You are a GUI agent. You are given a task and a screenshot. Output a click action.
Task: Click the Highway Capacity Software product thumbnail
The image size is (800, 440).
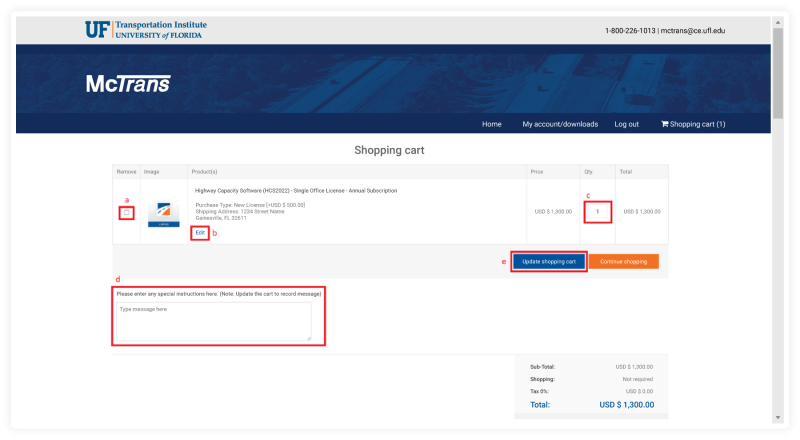(x=164, y=213)
